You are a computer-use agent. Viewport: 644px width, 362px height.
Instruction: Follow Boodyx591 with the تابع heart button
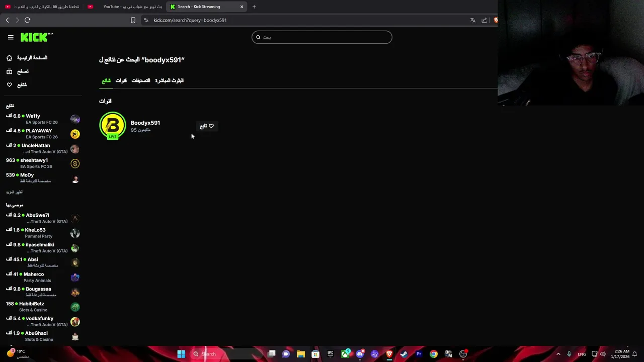[x=207, y=126]
